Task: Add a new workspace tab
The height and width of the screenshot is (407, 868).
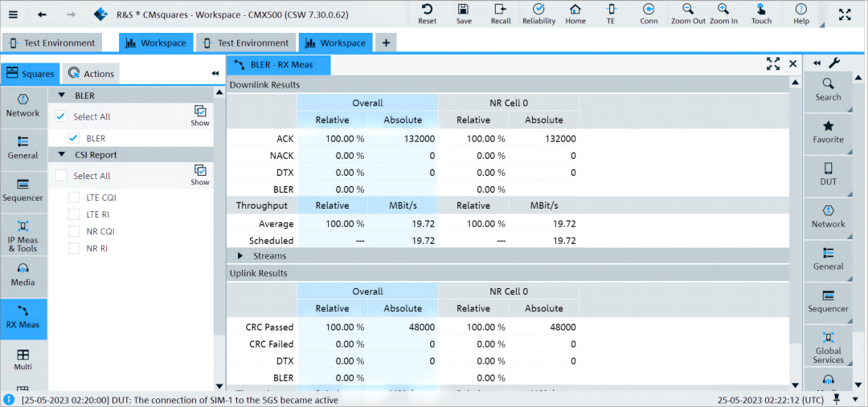Action: [386, 43]
